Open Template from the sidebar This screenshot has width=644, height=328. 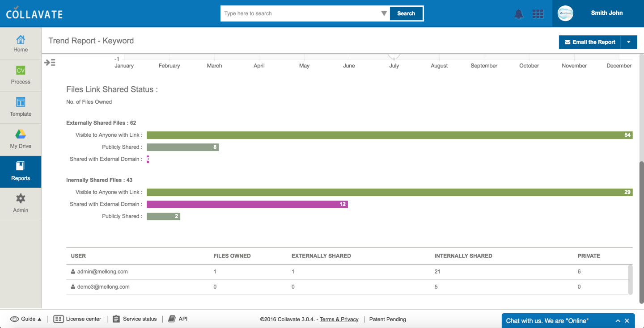(21, 107)
